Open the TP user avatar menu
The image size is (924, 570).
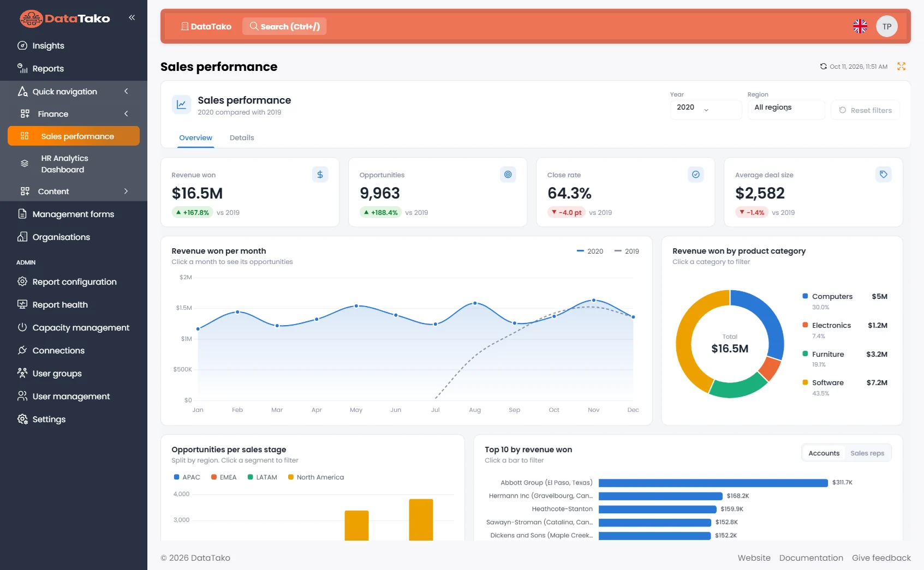tap(887, 26)
